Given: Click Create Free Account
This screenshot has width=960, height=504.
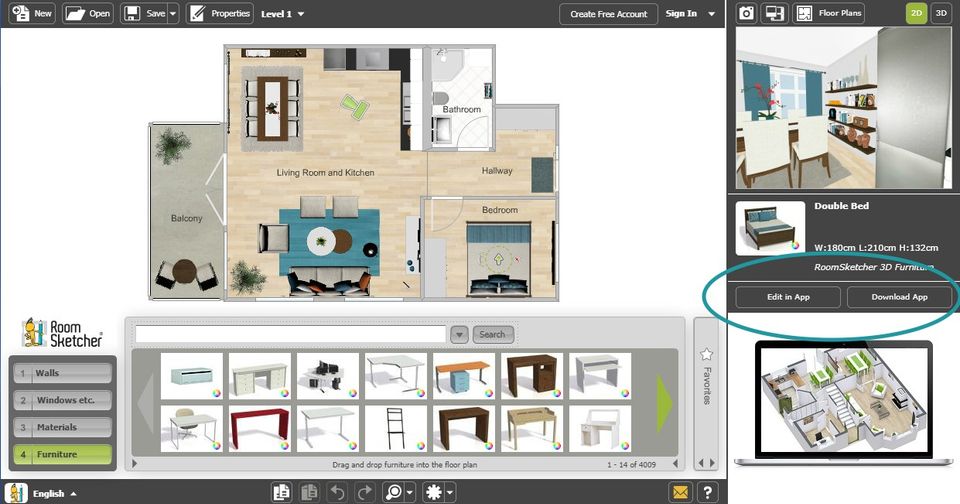Looking at the screenshot, I should [609, 14].
